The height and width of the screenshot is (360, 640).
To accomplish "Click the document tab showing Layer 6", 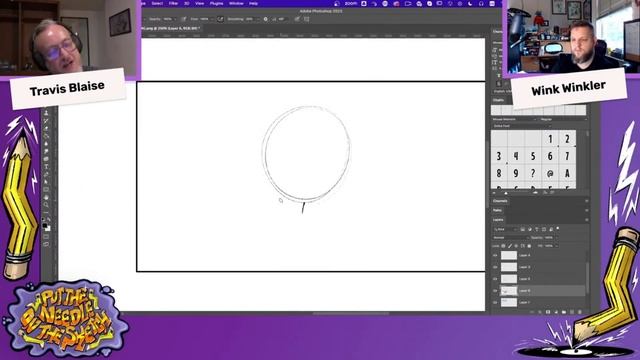I will click(170, 28).
